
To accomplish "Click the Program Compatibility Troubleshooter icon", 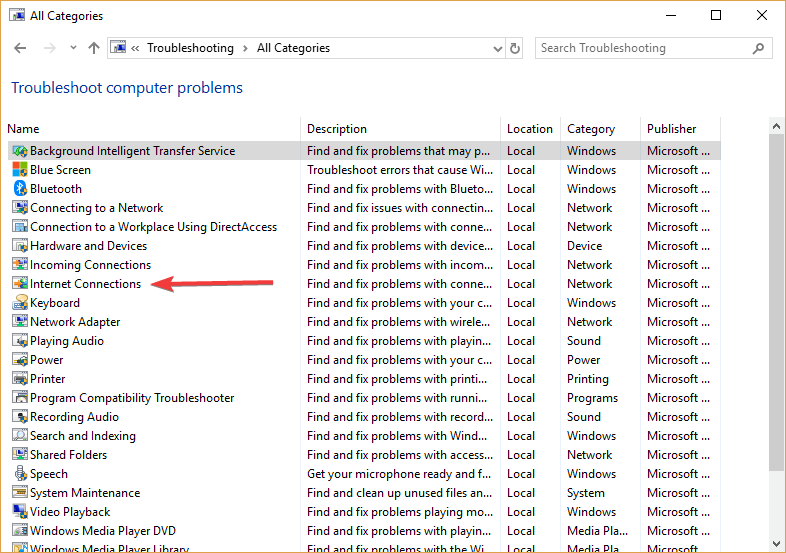I will coord(20,398).
